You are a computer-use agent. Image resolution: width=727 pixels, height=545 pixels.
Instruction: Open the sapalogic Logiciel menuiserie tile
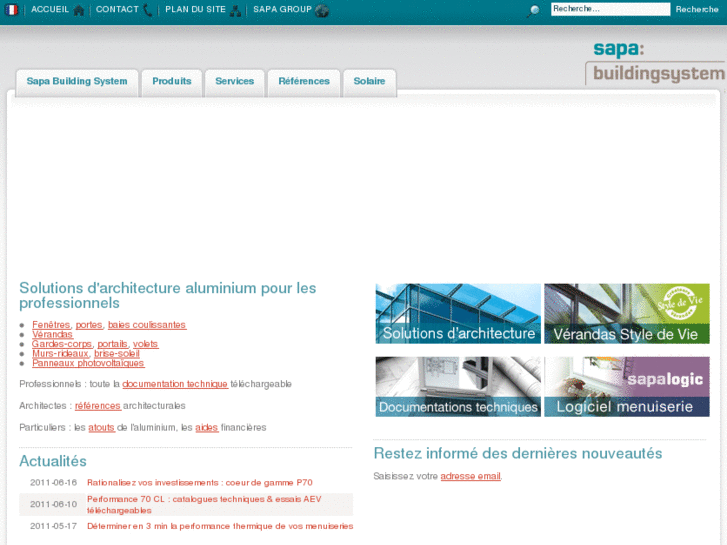(x=627, y=386)
